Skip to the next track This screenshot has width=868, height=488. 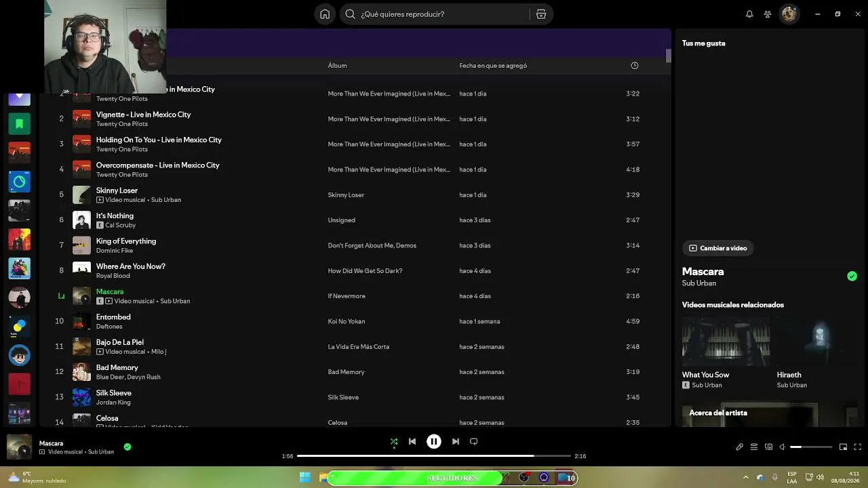point(456,441)
